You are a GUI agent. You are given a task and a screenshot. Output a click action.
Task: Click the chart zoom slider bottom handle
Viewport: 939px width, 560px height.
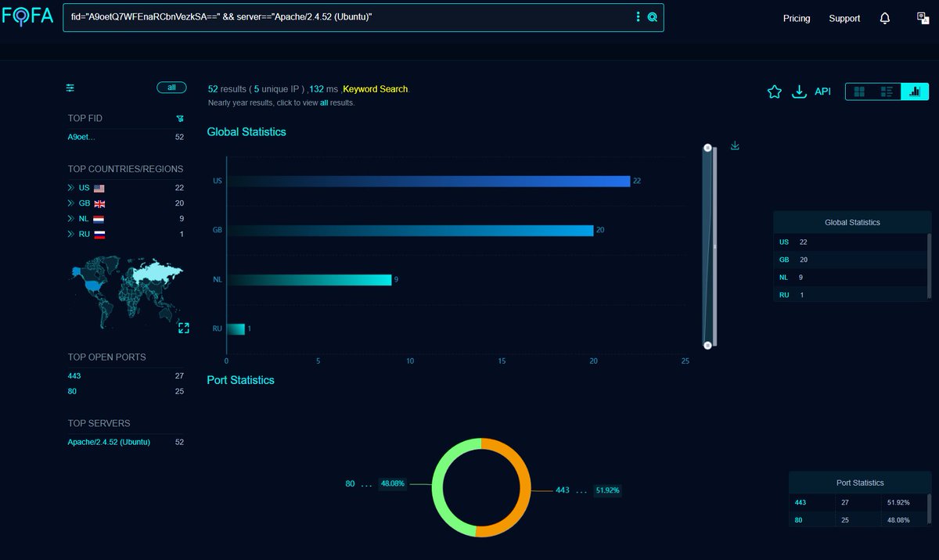tap(707, 345)
